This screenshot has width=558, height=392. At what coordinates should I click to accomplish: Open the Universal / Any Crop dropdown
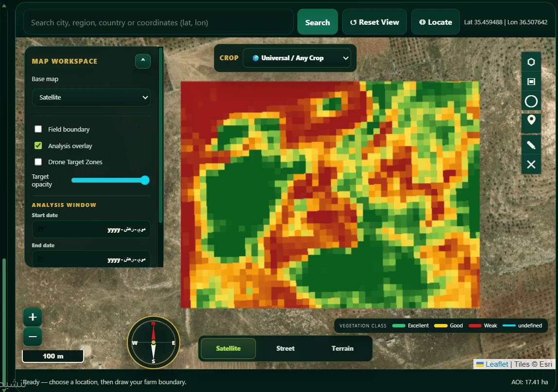[297, 58]
